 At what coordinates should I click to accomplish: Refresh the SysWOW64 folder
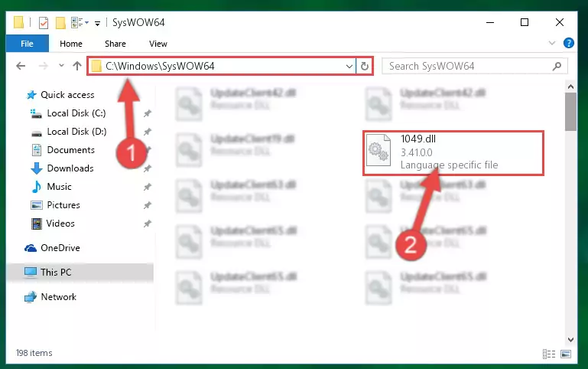click(x=365, y=67)
